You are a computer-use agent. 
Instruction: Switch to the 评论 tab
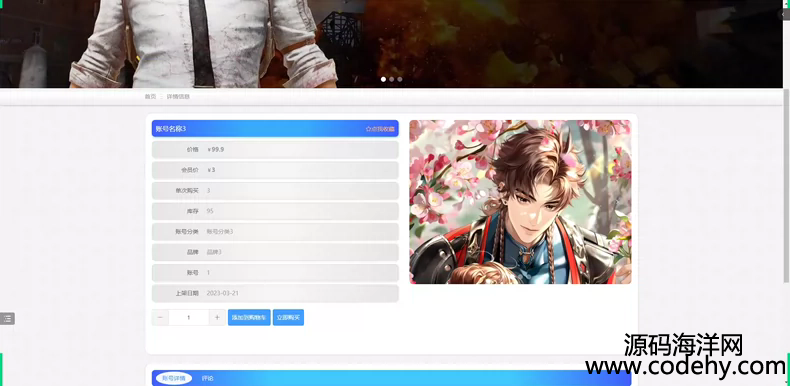208,378
